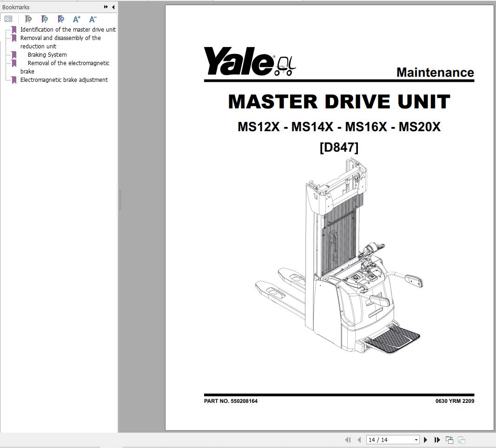Click the next view navigation icon
Image resolution: width=496 pixels, height=448 pixels.
[x=462, y=440]
